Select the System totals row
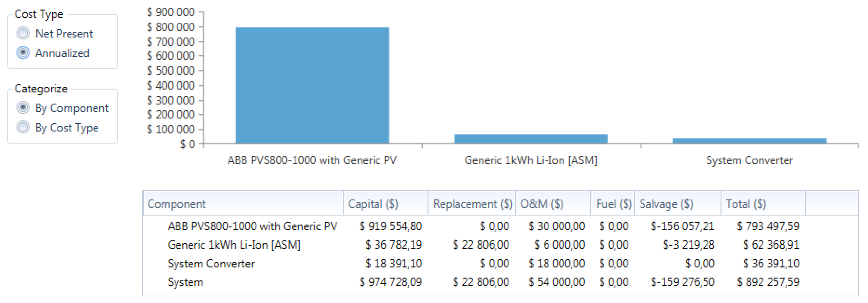The height and width of the screenshot is (303, 868). [185, 282]
